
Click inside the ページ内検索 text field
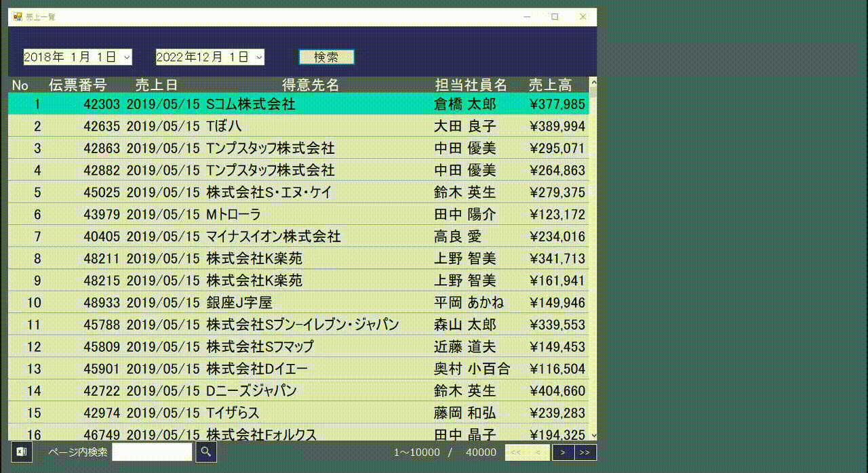[152, 451]
